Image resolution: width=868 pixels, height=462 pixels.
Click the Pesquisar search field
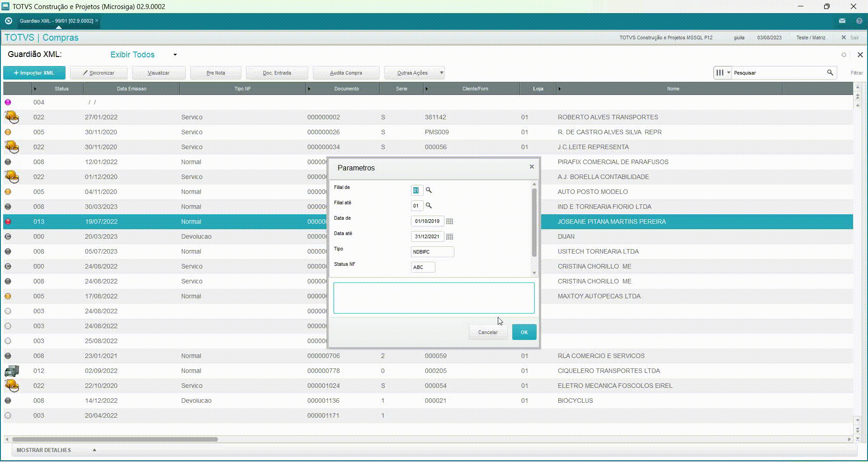778,73
